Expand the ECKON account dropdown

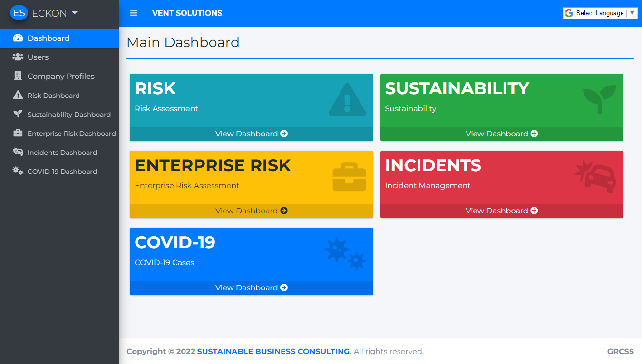(x=74, y=13)
